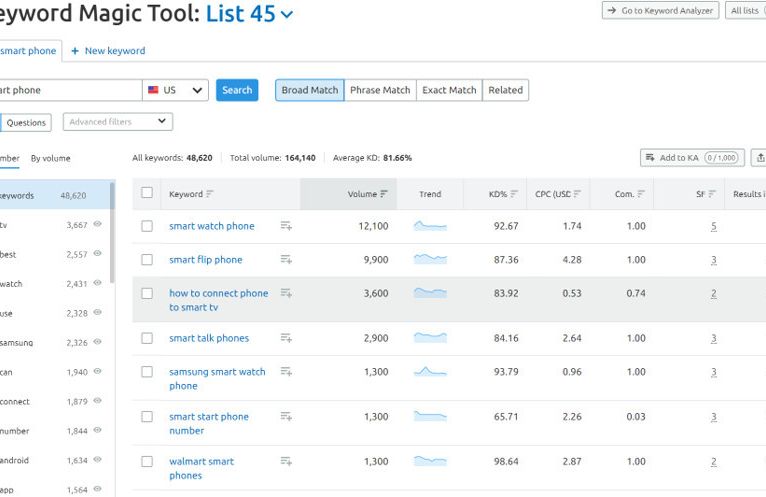The height and width of the screenshot is (497, 766).
Task: Click add-to-list icon beside smart flip phone
Action: 286,260
